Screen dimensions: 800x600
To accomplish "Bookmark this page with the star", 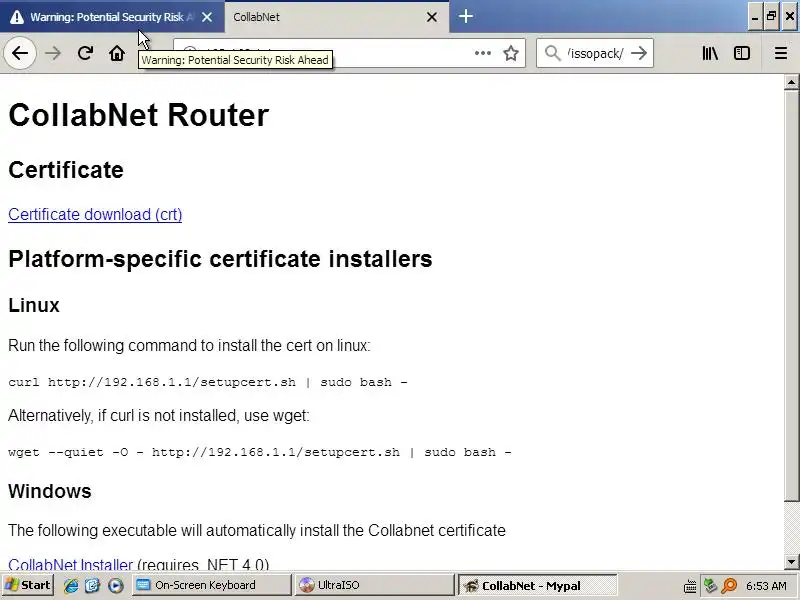I will click(511, 53).
